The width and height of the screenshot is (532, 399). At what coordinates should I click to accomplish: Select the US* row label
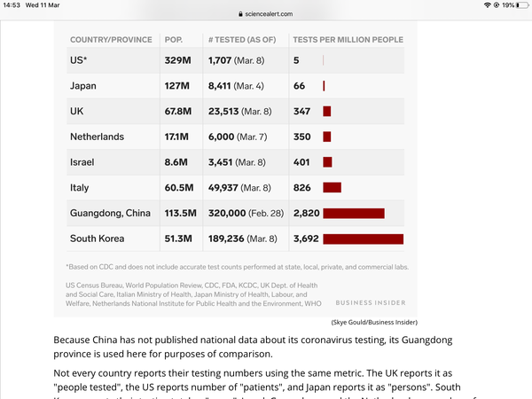77,60
